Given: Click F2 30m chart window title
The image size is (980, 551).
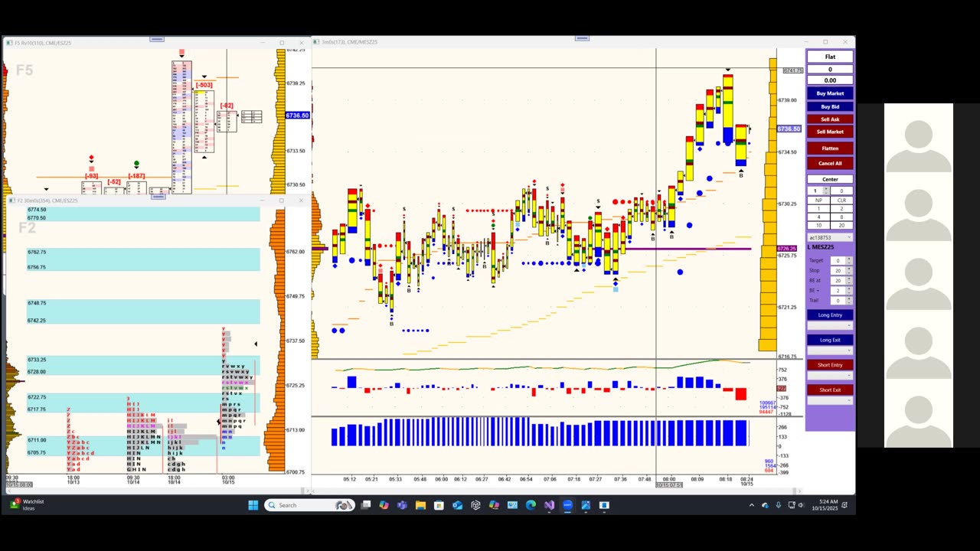Looking at the screenshot, I should (47, 201).
